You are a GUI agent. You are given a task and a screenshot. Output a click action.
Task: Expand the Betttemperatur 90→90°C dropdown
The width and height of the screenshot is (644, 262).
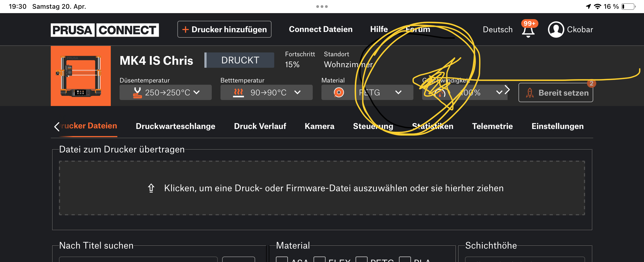[267, 92]
